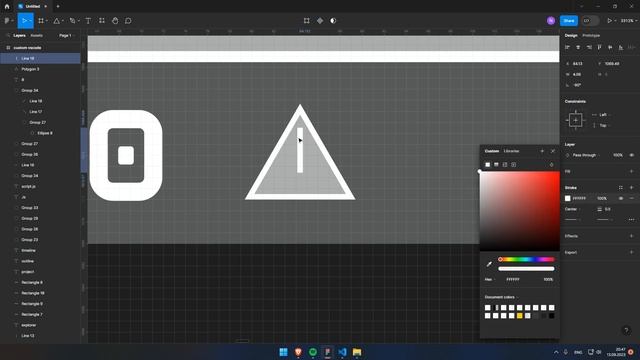
Task: Select the Comment tool
Action: (x=128, y=20)
